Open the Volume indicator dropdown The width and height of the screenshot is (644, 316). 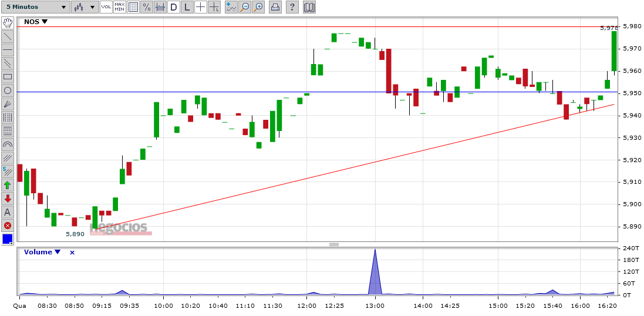pos(42,252)
